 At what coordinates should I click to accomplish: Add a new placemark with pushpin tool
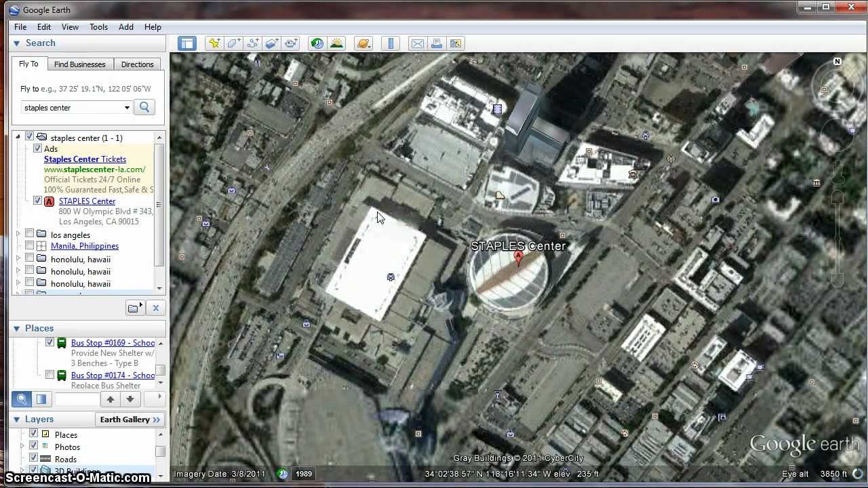click(x=214, y=43)
